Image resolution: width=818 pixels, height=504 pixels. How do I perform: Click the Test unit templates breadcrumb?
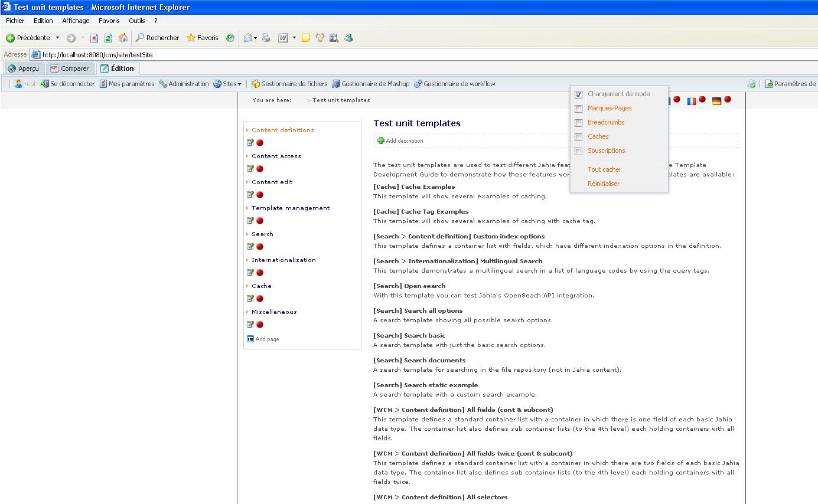click(x=341, y=100)
